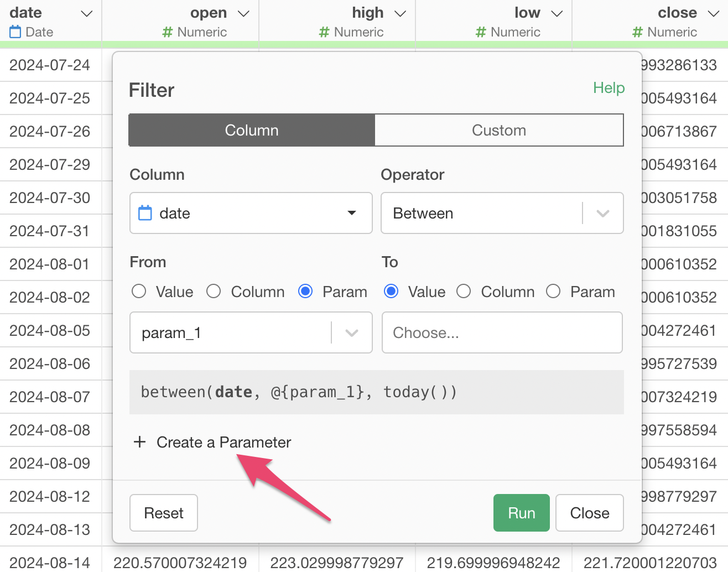Open the date column header menu chevron
728x572 pixels.
pos(86,13)
